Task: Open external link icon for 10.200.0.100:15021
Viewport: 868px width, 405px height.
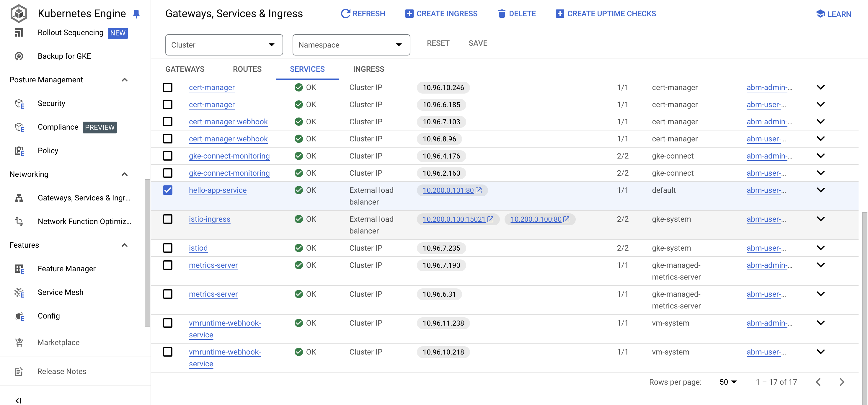Action: [490, 219]
